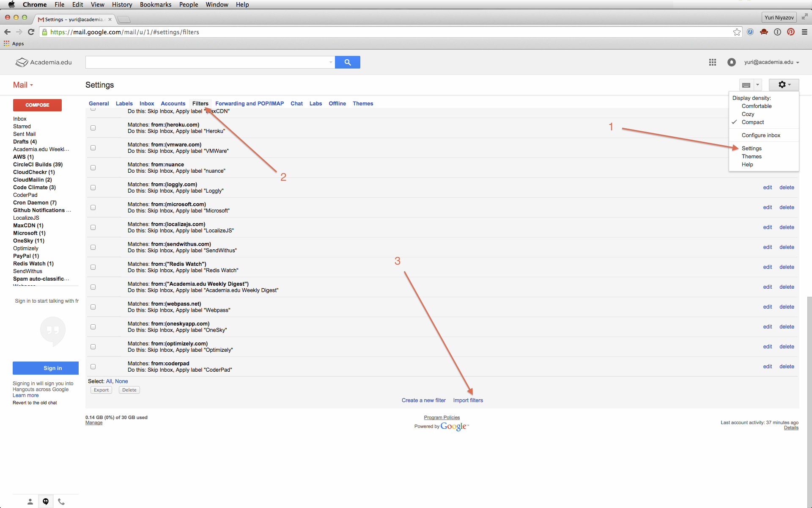Close the Settings browser tab
Image resolution: width=812 pixels, height=508 pixels.
point(110,19)
